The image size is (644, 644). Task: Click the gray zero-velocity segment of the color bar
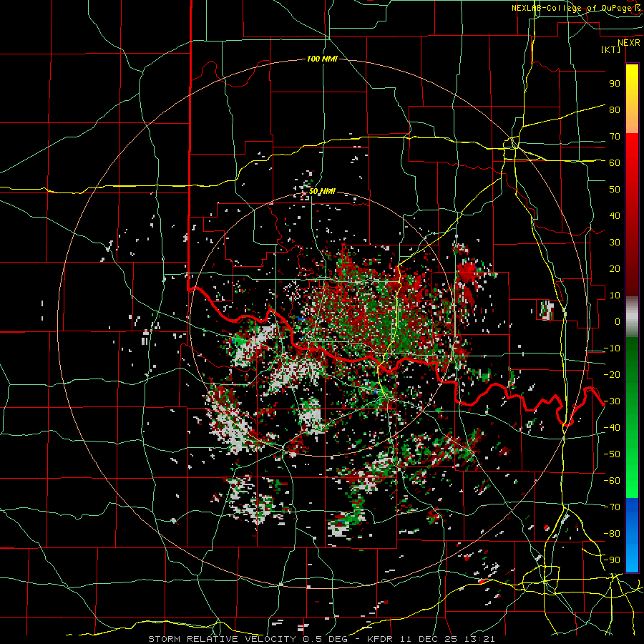point(632,317)
